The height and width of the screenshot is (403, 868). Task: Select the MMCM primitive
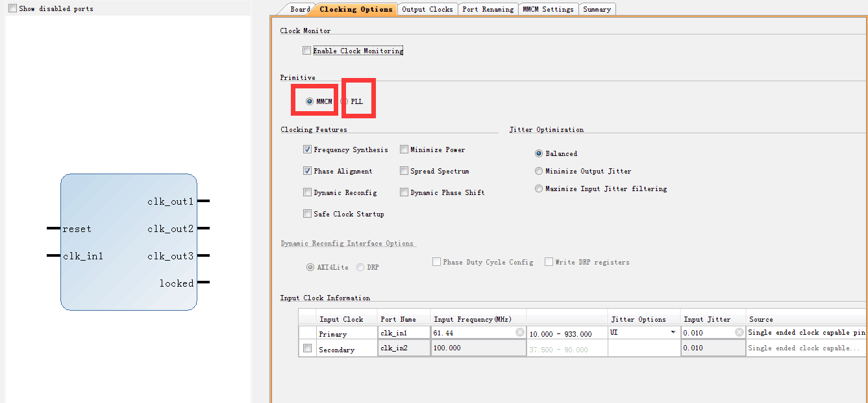(311, 101)
